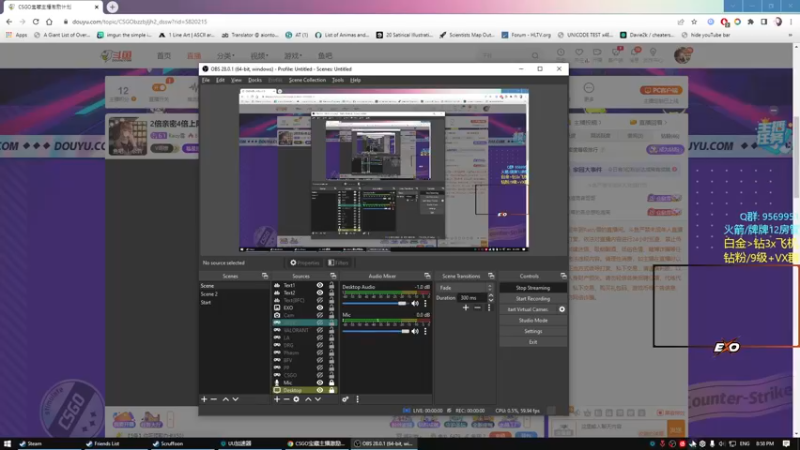Click Stop Streaming button
This screenshot has width=800, height=450.
pos(533,288)
